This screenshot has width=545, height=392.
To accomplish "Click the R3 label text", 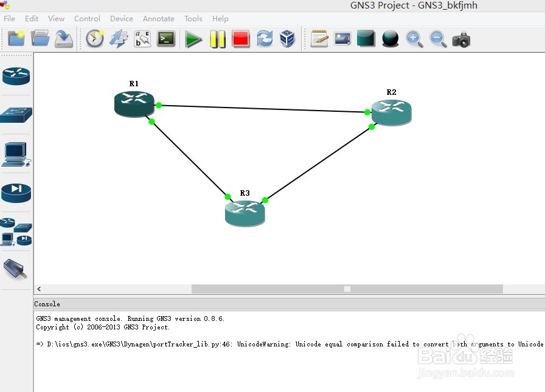I will click(x=245, y=193).
